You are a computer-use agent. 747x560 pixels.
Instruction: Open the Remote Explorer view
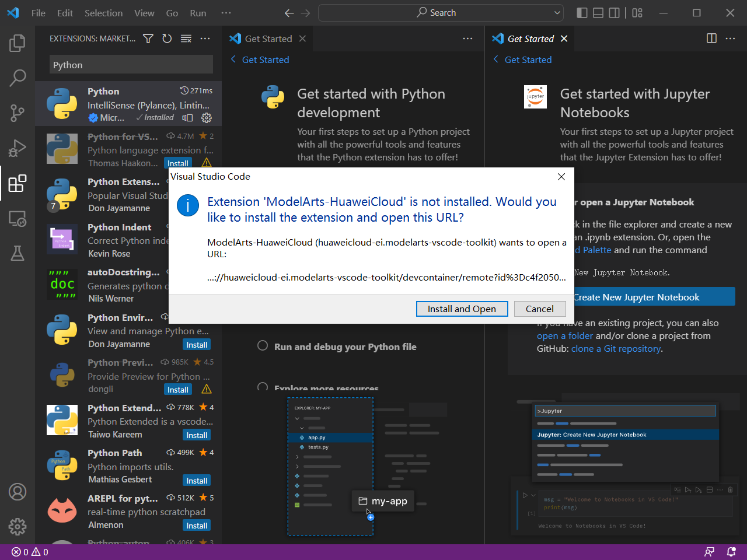coord(18,219)
